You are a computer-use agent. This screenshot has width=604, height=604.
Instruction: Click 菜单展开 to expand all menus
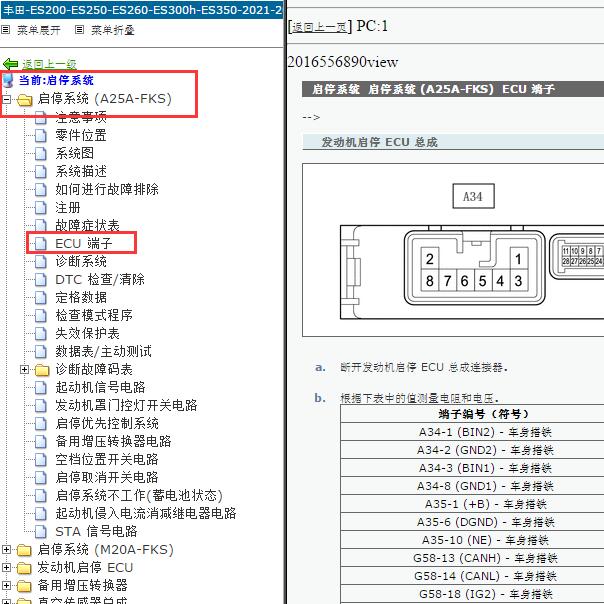(x=39, y=30)
